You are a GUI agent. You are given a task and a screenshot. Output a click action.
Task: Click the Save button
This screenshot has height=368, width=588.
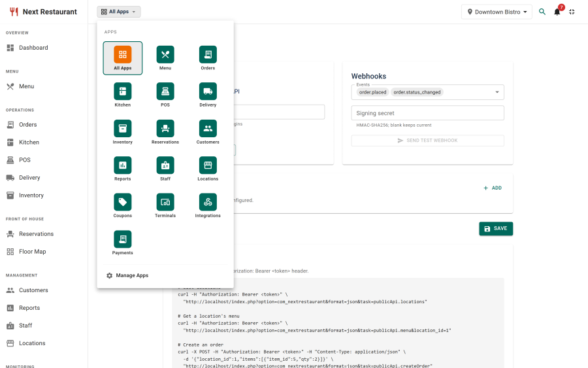click(496, 229)
